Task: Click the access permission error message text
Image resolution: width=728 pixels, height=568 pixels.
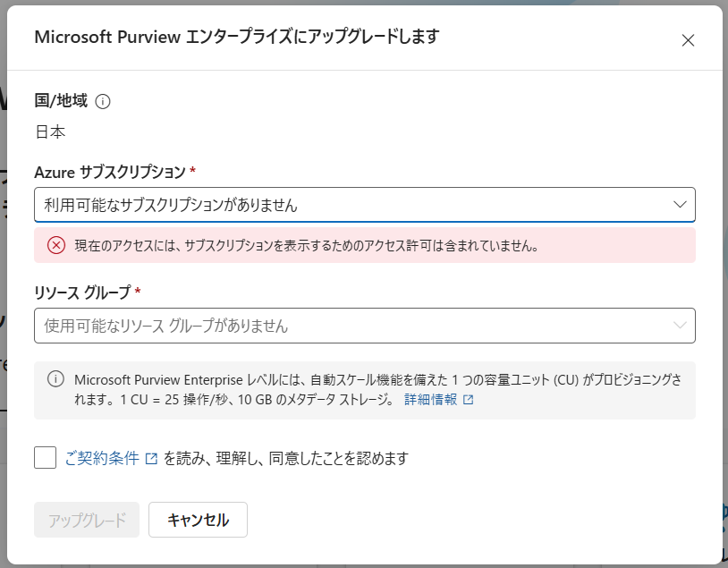Action: (307, 246)
